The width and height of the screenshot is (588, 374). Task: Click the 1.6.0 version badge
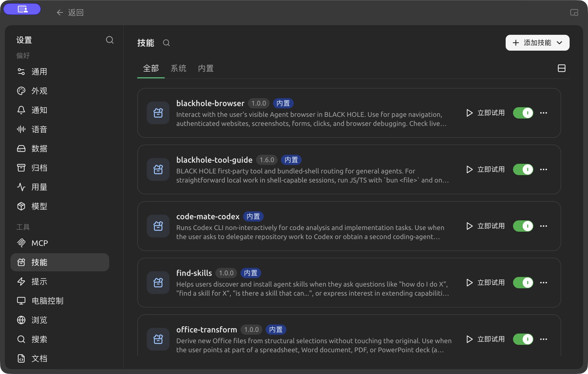point(267,160)
